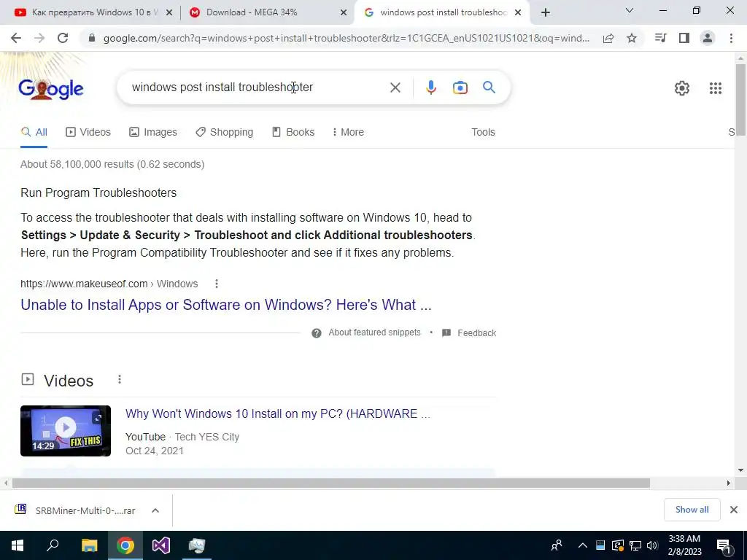Play the Tech YES City video thumbnail
The height and width of the screenshot is (560, 747).
coord(66,431)
